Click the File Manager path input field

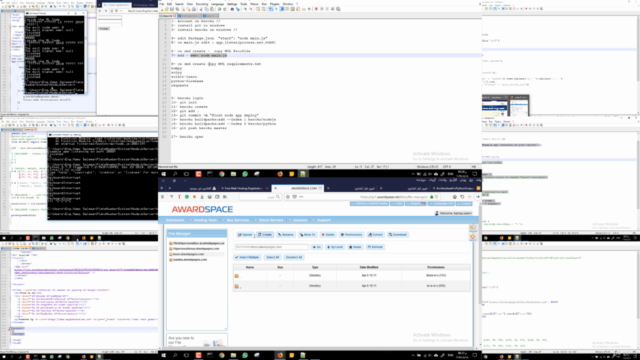click(x=271, y=247)
